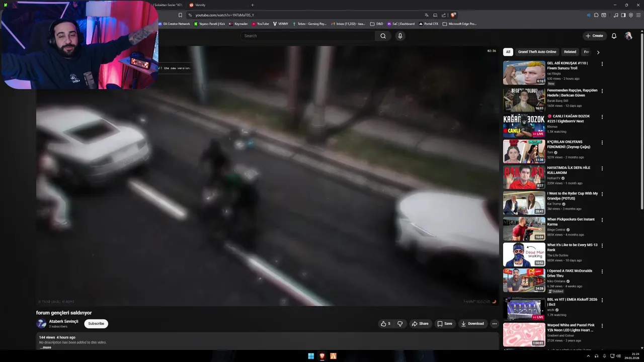Click the browser bookmark icon beside address

180,15
